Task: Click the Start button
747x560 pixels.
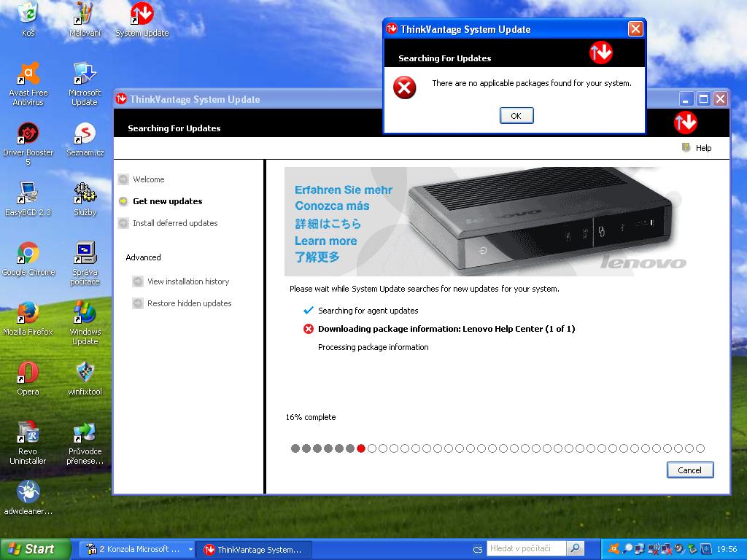Action: pyautogui.click(x=35, y=549)
